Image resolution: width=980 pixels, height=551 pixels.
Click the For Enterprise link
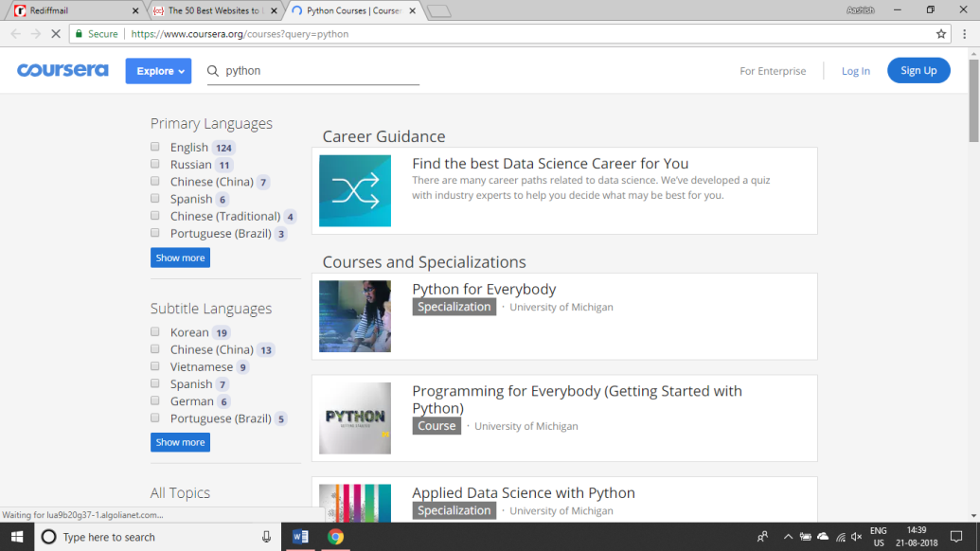click(773, 71)
